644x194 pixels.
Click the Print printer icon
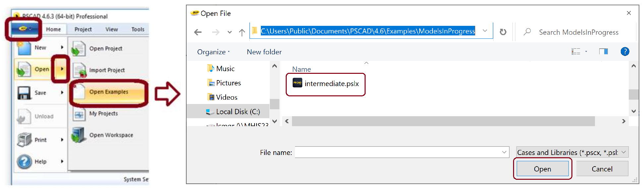tap(24, 140)
